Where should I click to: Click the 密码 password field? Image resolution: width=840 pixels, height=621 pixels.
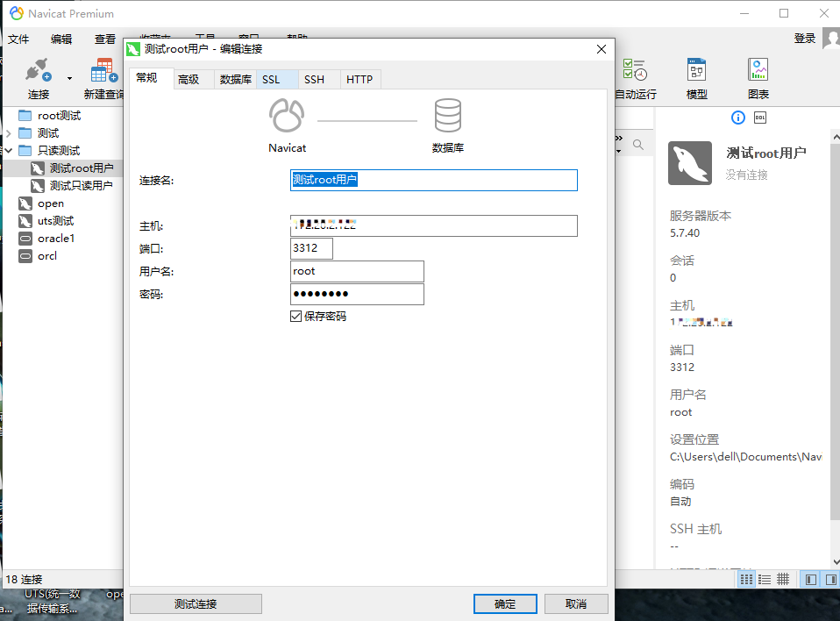[358, 294]
